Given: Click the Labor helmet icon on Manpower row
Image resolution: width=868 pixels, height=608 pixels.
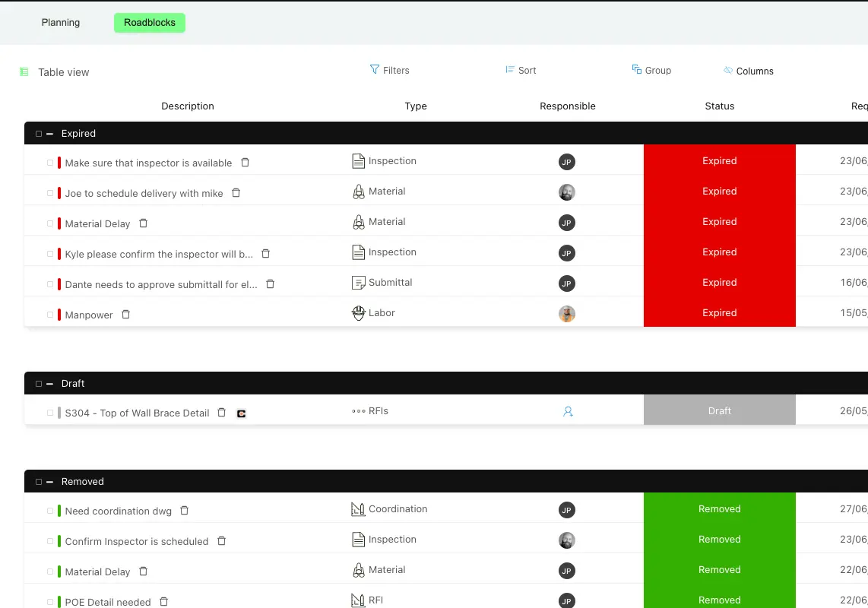Looking at the screenshot, I should pos(358,312).
